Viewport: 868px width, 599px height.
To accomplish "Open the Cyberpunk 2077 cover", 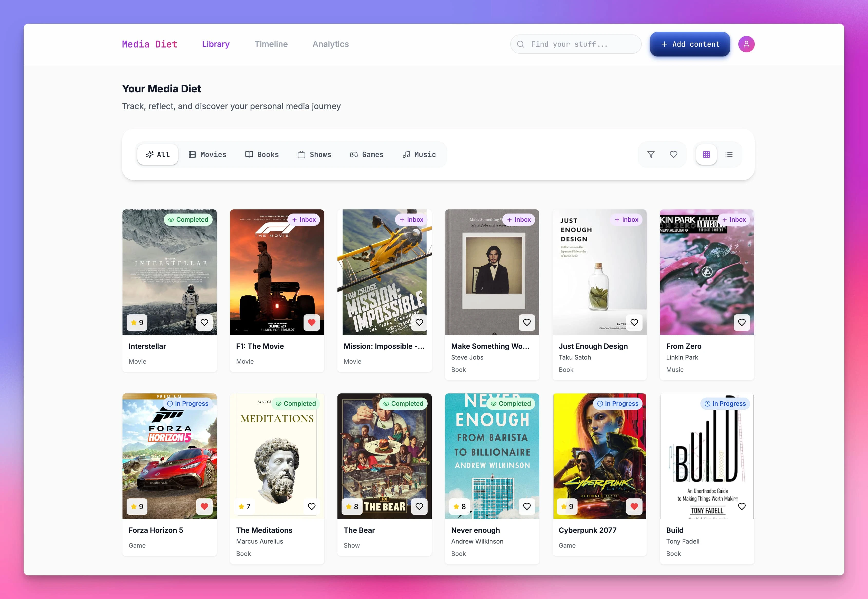I will [x=599, y=456].
